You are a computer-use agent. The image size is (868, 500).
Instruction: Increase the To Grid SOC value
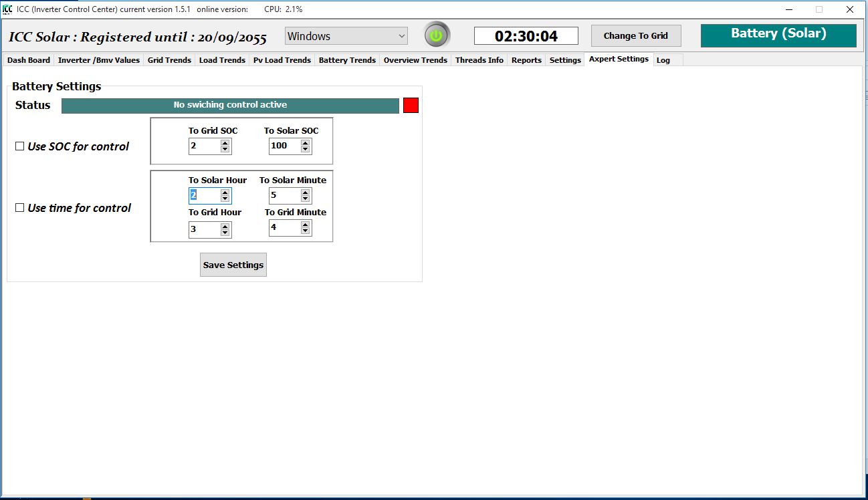click(x=225, y=143)
